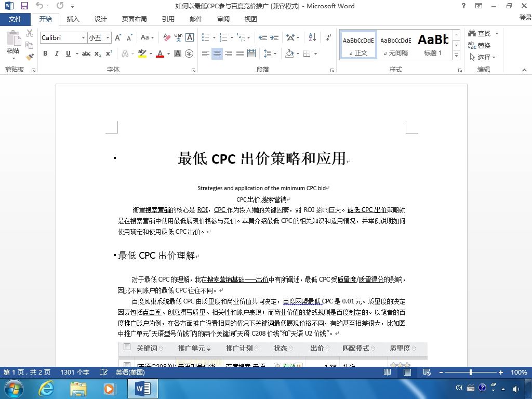This screenshot has height=399, width=532.
Task: Insert enclosed character (circled 字)
Action: [189, 54]
